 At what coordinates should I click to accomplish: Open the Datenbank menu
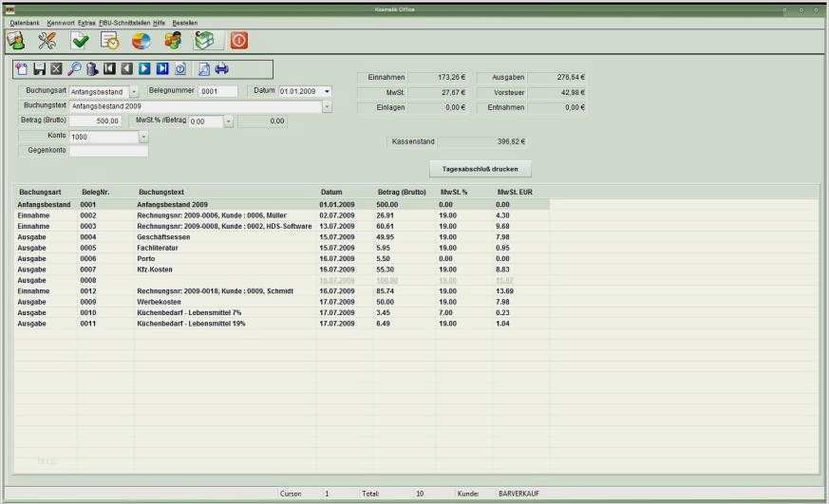pos(26,22)
